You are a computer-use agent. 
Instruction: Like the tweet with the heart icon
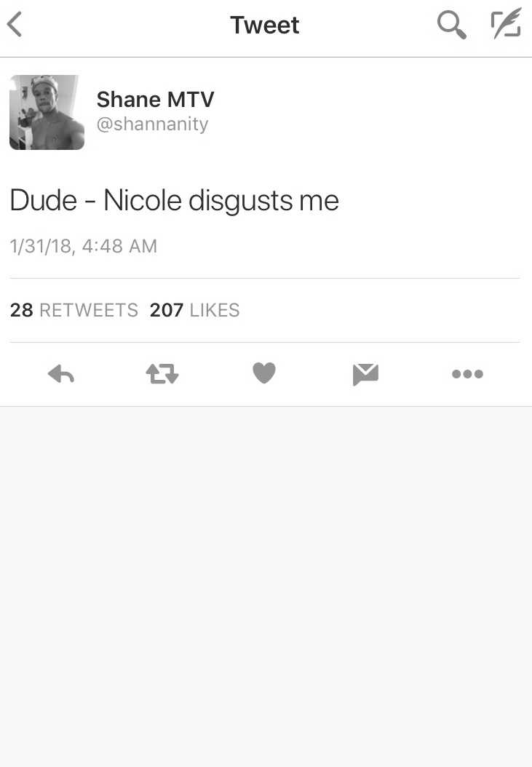[264, 373]
